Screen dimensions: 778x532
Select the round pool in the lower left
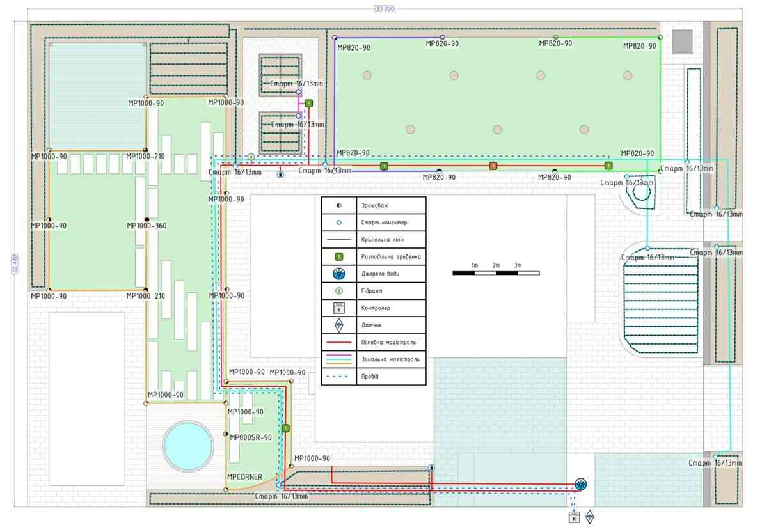[187, 446]
